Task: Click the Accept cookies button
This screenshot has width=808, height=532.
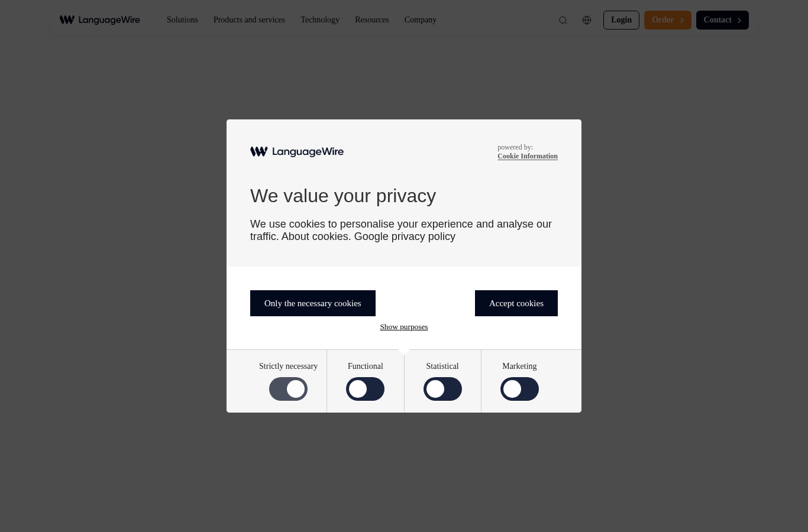Action: (x=516, y=303)
